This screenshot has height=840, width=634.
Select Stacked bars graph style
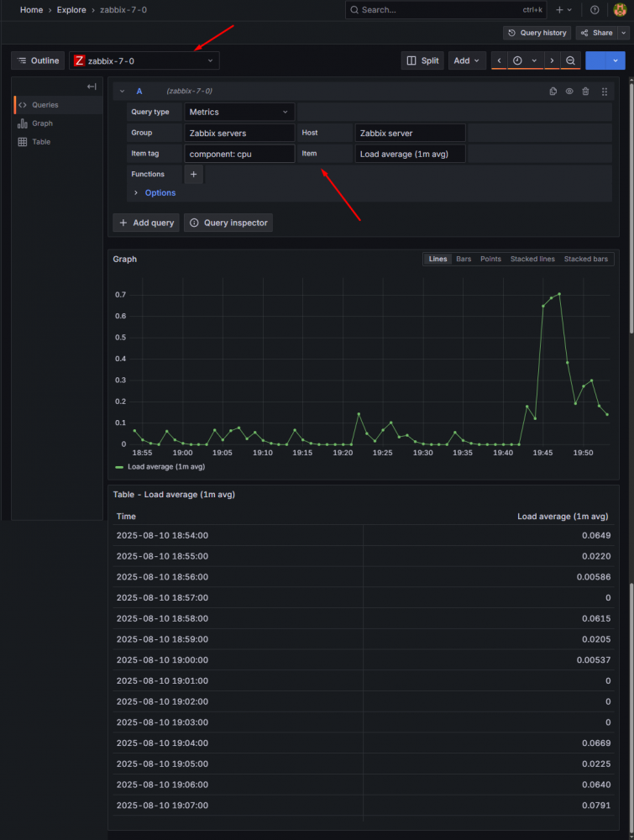(x=586, y=260)
